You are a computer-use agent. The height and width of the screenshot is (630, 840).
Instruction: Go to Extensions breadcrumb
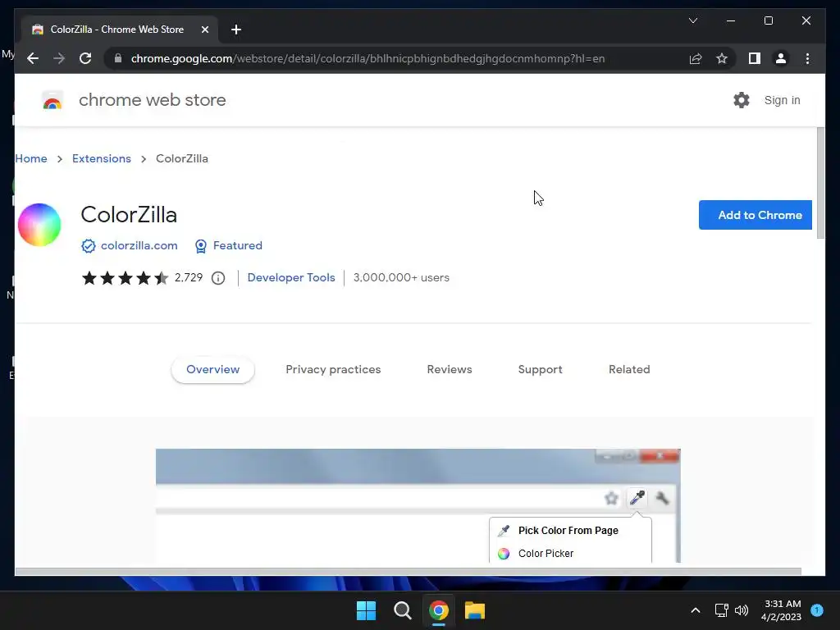101,158
